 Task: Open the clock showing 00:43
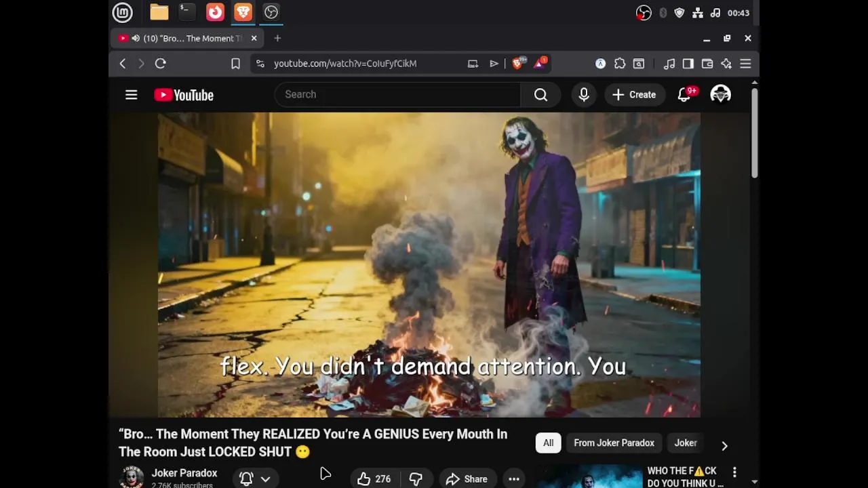click(x=738, y=13)
